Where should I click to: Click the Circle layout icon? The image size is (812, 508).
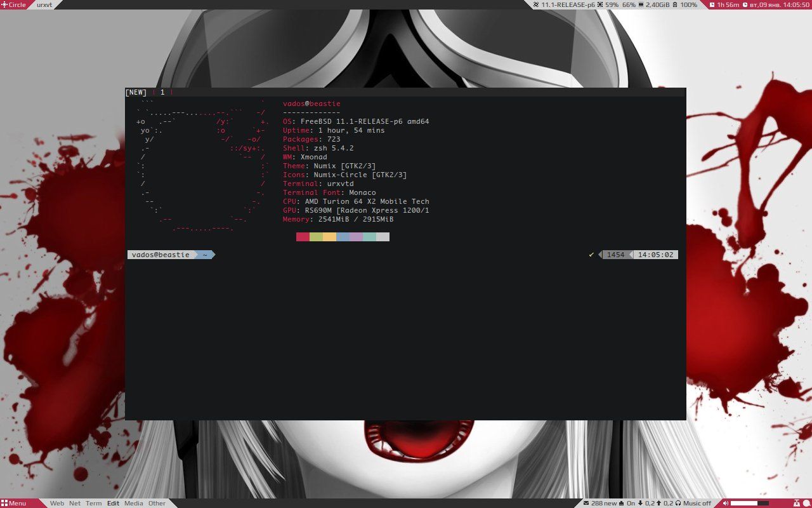(x=4, y=4)
